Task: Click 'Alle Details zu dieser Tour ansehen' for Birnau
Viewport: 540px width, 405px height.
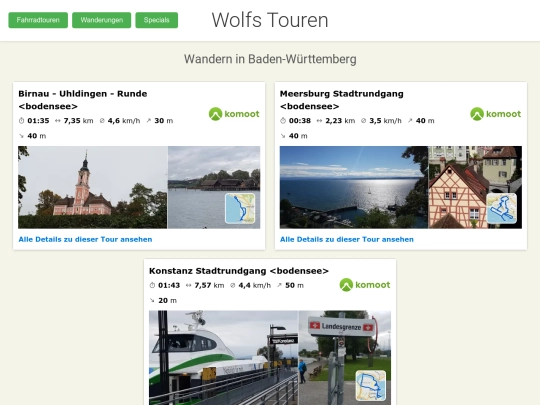Action: (x=85, y=239)
